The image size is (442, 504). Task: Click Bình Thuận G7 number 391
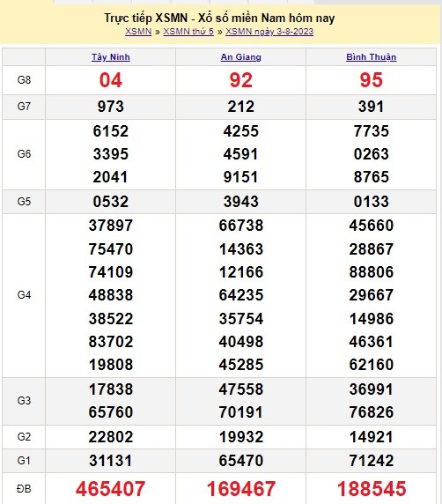(371, 107)
